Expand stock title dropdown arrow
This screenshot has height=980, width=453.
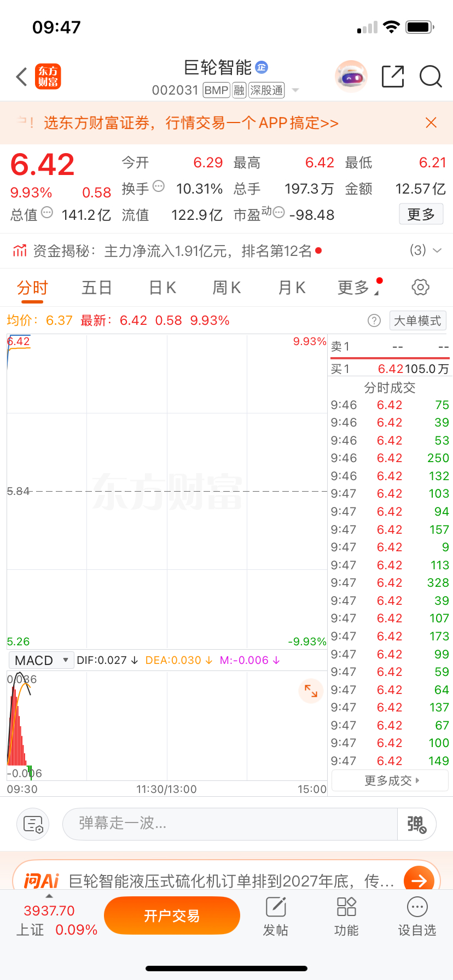tap(295, 90)
